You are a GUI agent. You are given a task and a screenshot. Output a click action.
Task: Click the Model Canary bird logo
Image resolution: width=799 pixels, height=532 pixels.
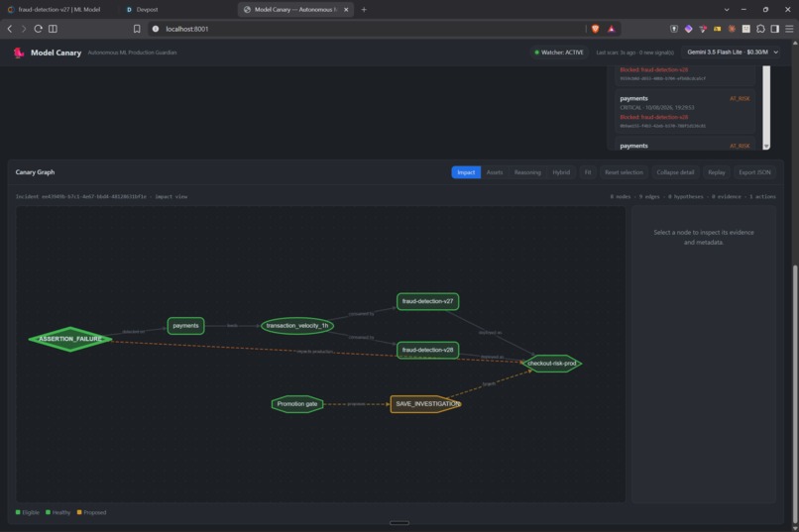point(19,53)
